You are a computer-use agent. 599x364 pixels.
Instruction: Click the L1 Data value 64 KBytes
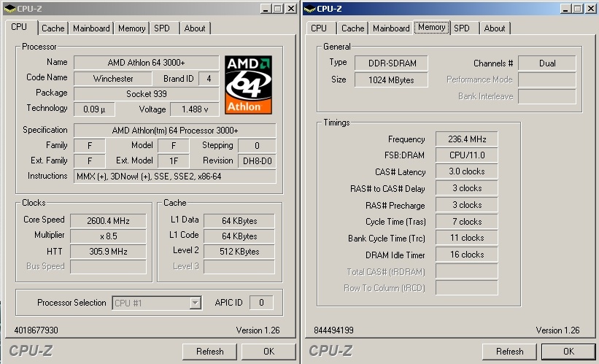click(239, 221)
